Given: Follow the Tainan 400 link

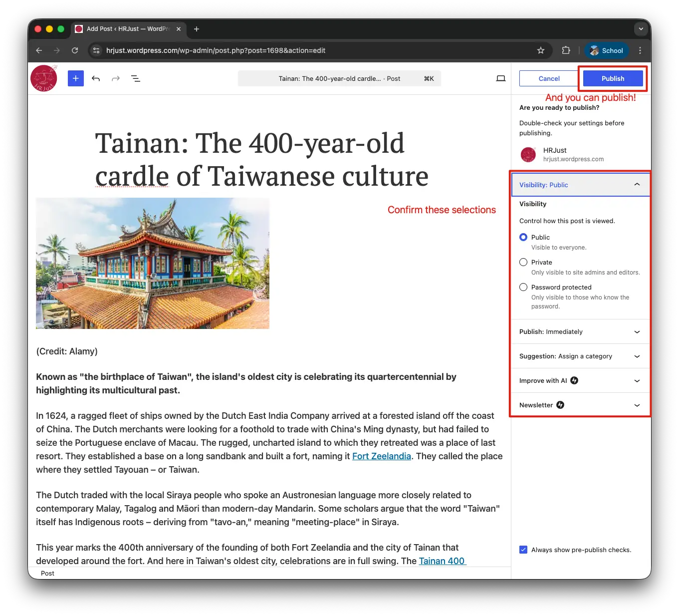Looking at the screenshot, I should [442, 561].
